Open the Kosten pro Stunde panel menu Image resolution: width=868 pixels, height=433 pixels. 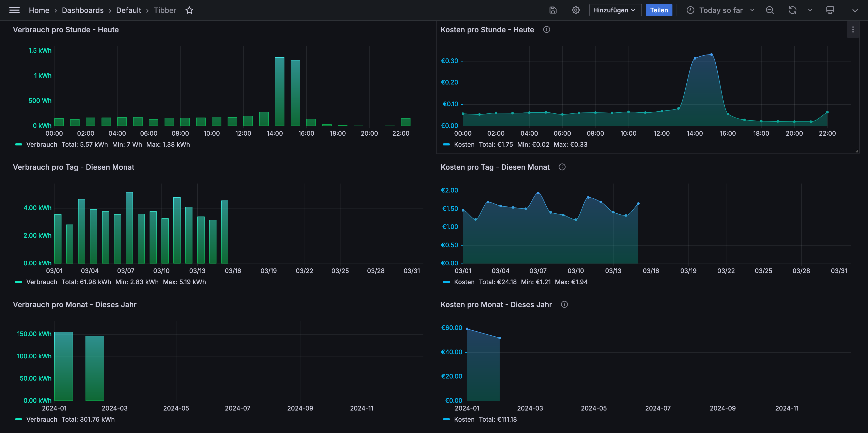pos(853,30)
